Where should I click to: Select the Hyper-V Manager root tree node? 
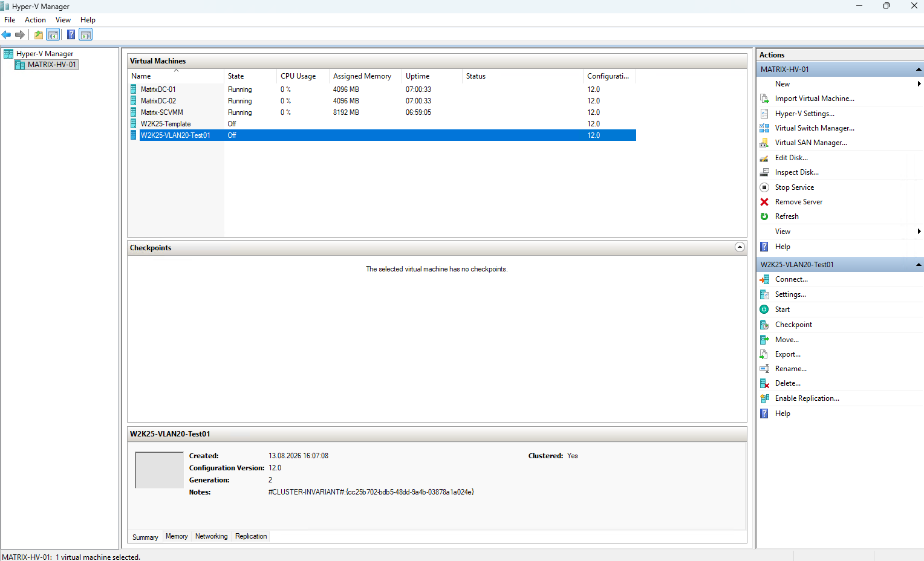point(45,54)
